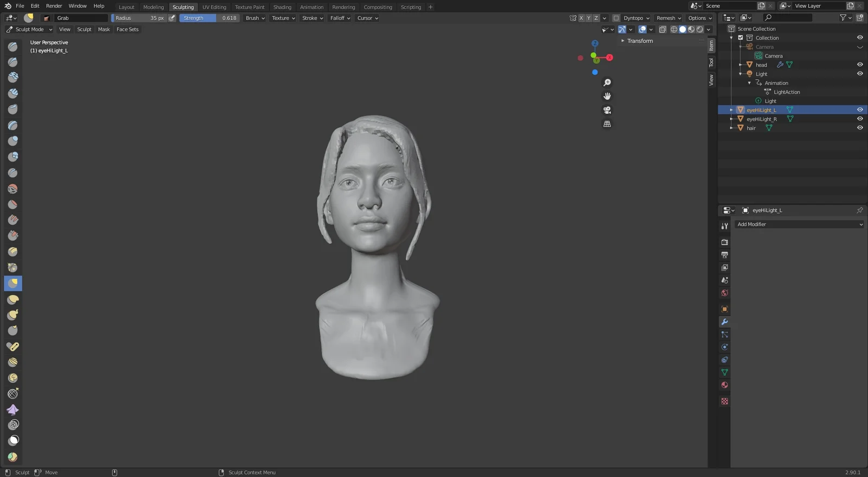Select the Clay Strips brush
The height and width of the screenshot is (477, 868).
pyautogui.click(x=12, y=93)
